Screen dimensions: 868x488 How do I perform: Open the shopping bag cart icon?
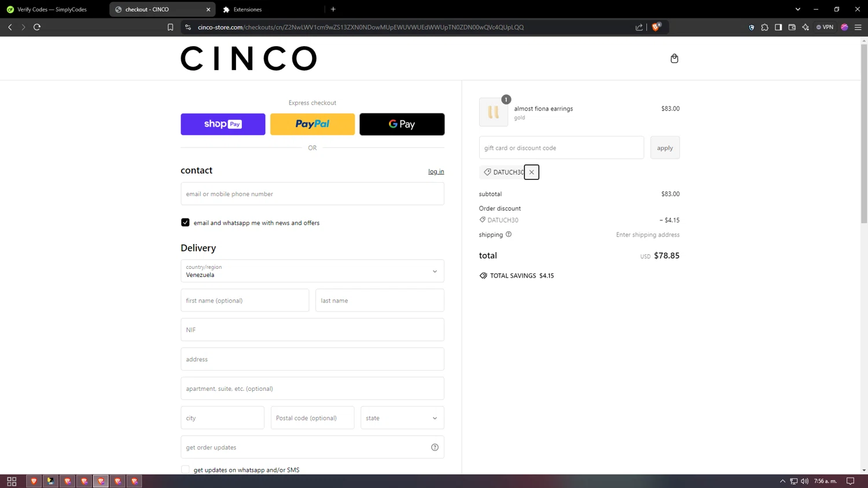(674, 58)
